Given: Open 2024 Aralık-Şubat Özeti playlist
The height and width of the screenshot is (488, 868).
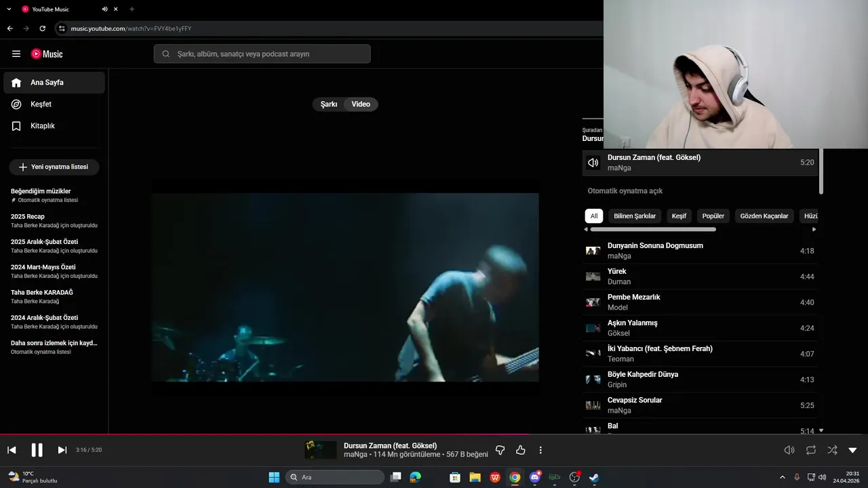Looking at the screenshot, I should pos(54,322).
